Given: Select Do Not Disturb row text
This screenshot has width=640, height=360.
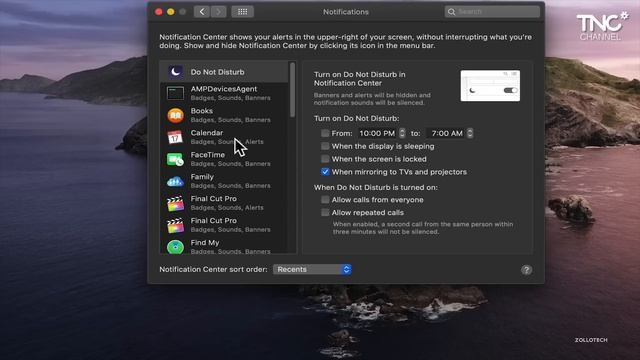Looking at the screenshot, I should click(218, 72).
